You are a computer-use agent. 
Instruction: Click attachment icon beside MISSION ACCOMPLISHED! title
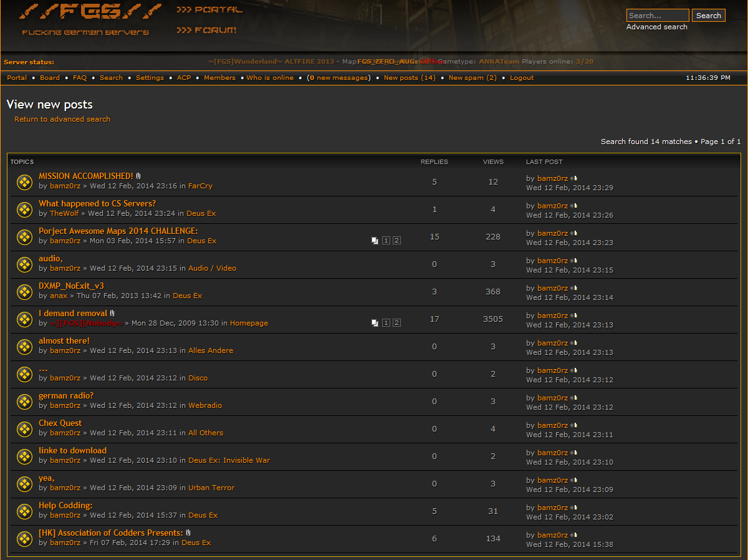(138, 176)
